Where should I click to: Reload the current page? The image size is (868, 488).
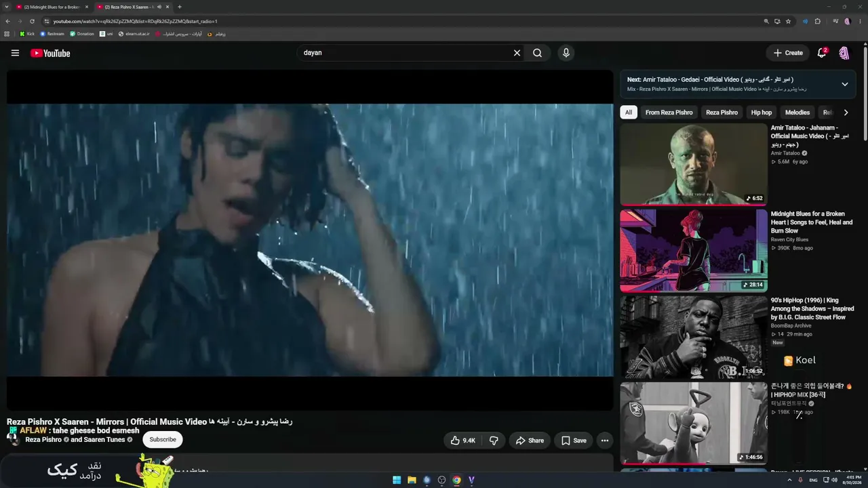32,21
